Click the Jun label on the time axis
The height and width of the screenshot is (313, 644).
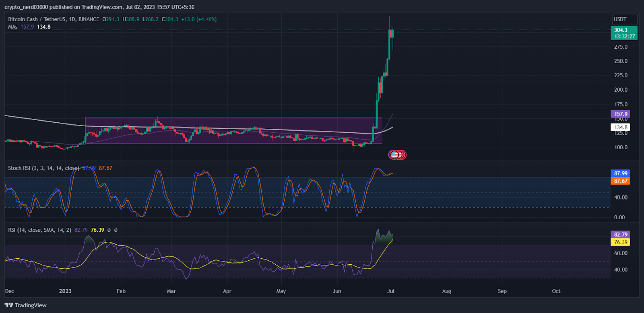coord(337,291)
